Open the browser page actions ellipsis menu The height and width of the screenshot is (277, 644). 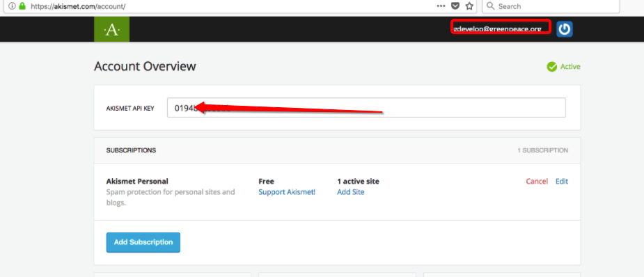441,6
